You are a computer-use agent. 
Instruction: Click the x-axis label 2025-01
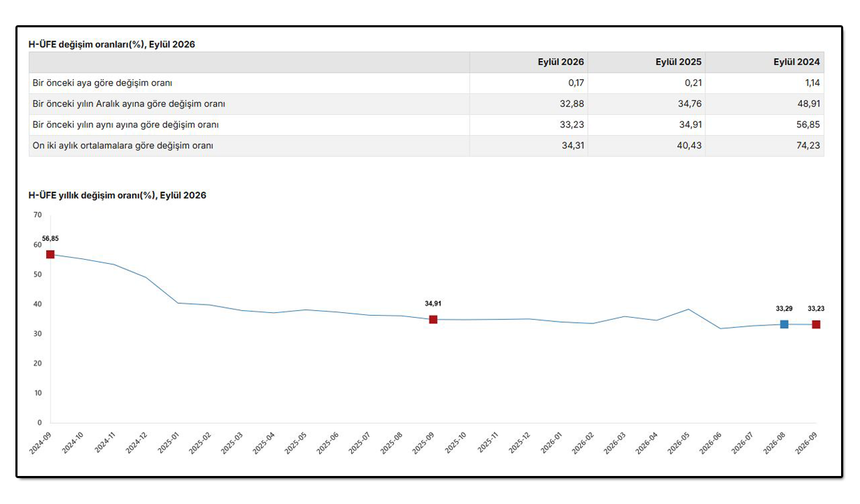tap(168, 443)
